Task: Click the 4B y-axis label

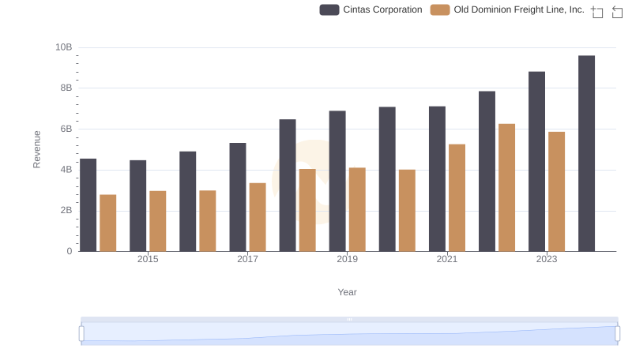Action: (66, 170)
